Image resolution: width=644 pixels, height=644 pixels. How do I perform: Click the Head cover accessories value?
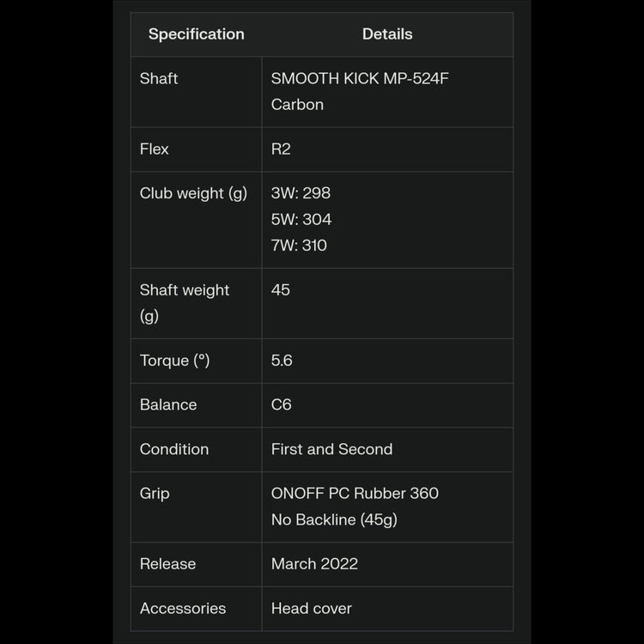[x=312, y=609]
